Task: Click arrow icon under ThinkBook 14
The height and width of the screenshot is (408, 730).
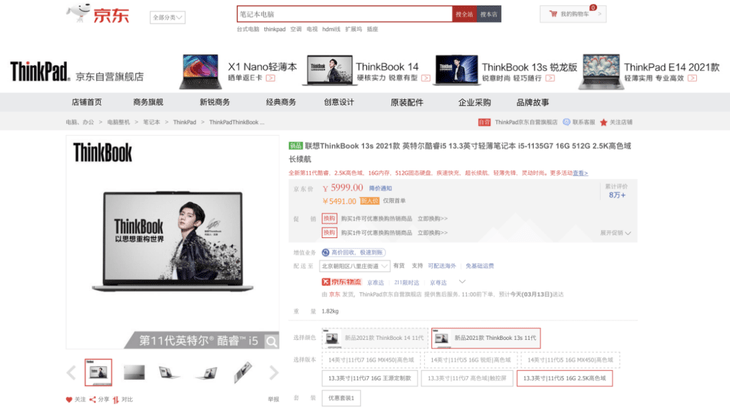Action: click(426, 78)
